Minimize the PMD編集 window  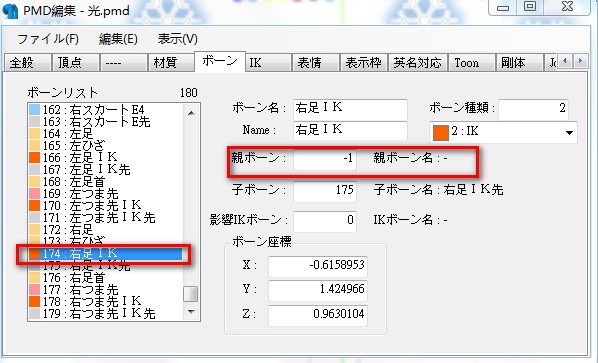point(503,7)
